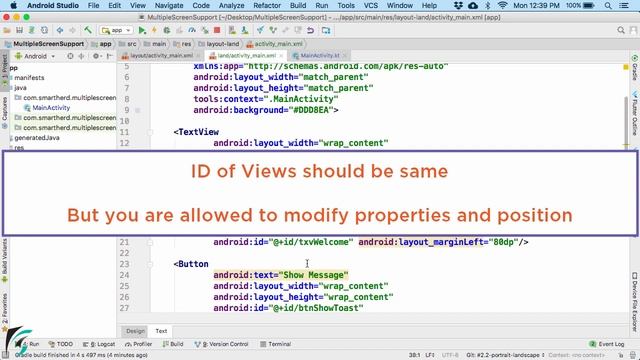The width and height of the screenshot is (640, 360).
Task: Collapse the Button tag at line 23
Action: [x=150, y=264]
